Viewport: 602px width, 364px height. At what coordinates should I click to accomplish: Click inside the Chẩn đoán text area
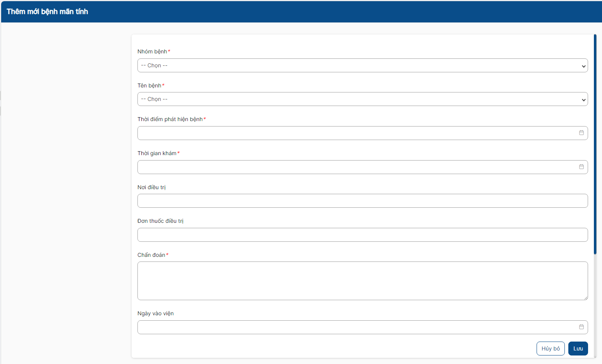pyautogui.click(x=362, y=281)
